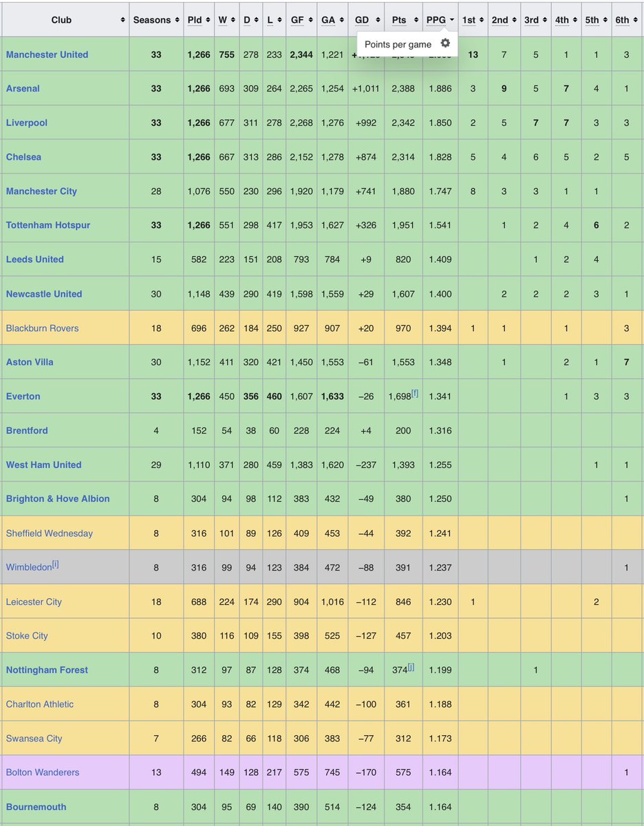Screen dimensions: 644x826
Task: Sort by 1st place finishes column
Action: (x=473, y=20)
